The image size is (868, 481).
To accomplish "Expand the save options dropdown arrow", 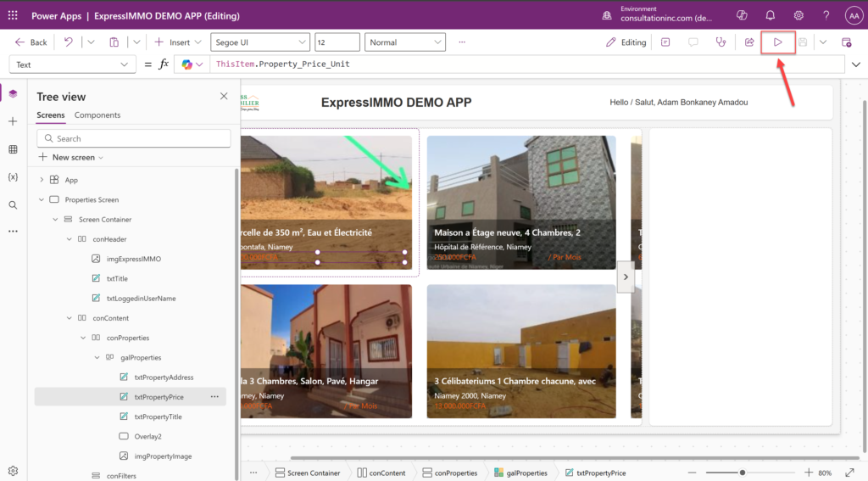I will [x=823, y=42].
